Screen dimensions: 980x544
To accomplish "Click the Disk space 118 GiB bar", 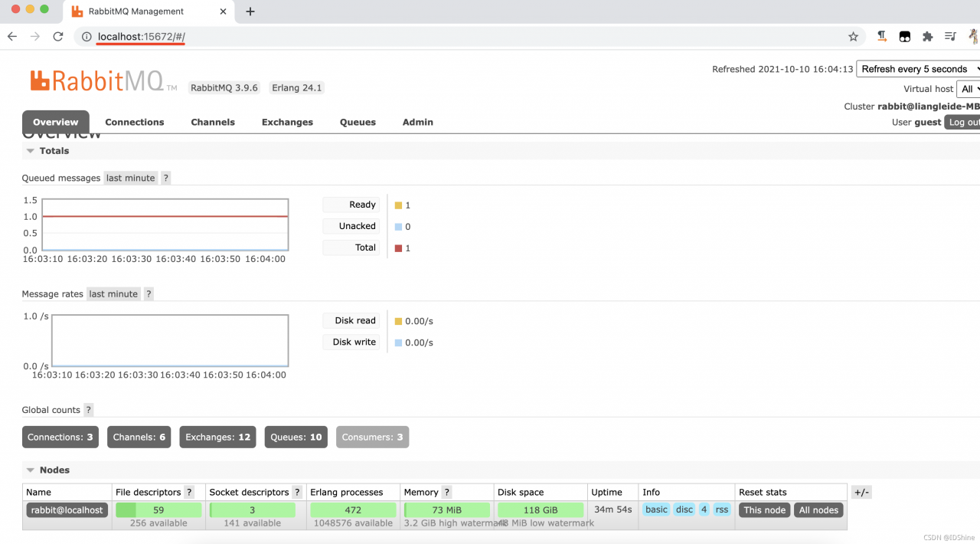I will click(541, 510).
